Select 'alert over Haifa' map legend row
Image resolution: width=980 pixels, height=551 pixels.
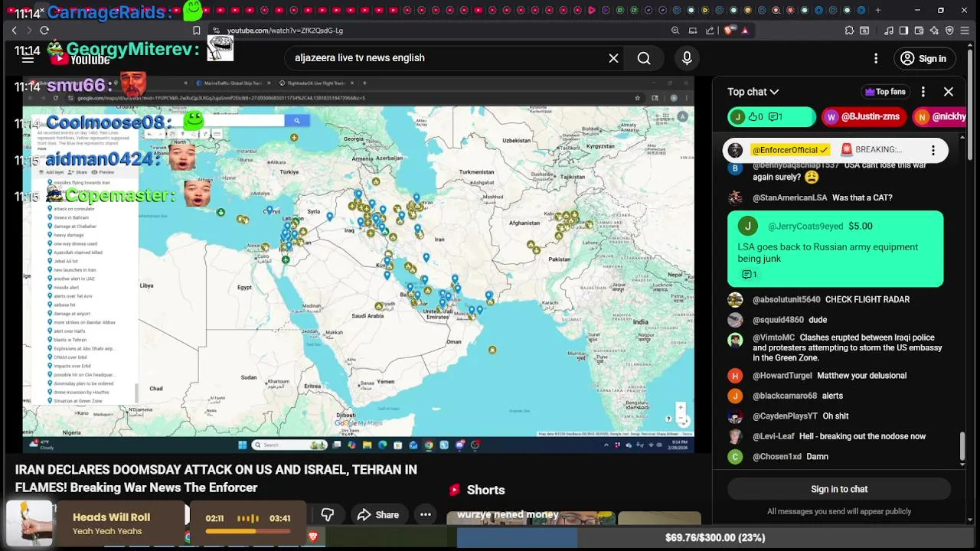[x=69, y=331]
